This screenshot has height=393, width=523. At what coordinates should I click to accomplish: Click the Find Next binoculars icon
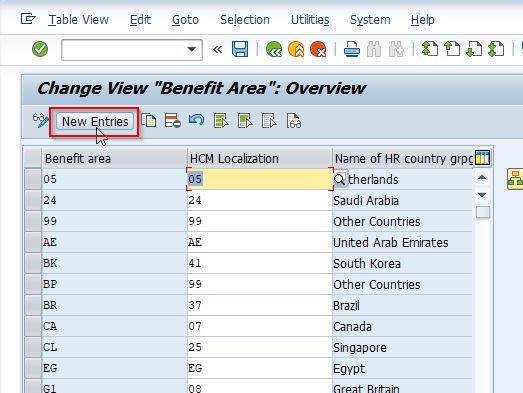click(x=396, y=49)
